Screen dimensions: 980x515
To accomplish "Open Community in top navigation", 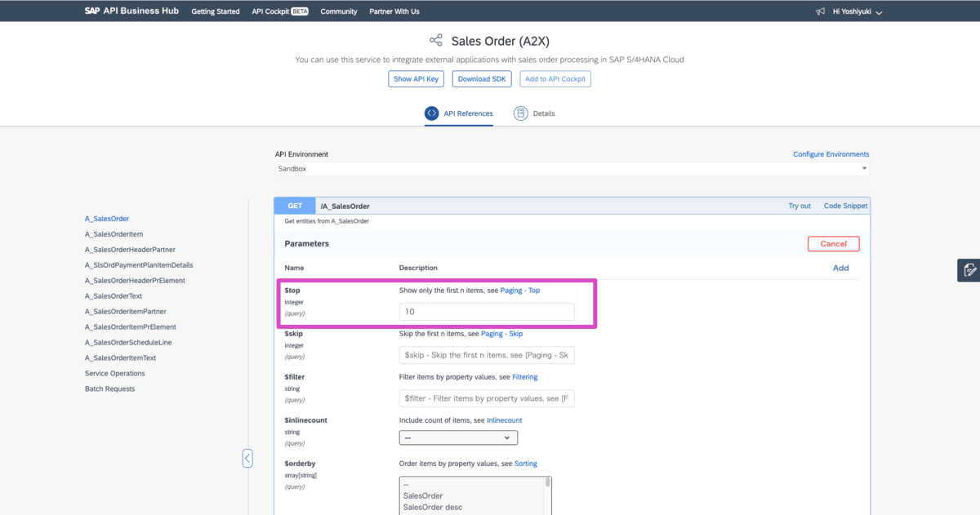I will tap(339, 11).
